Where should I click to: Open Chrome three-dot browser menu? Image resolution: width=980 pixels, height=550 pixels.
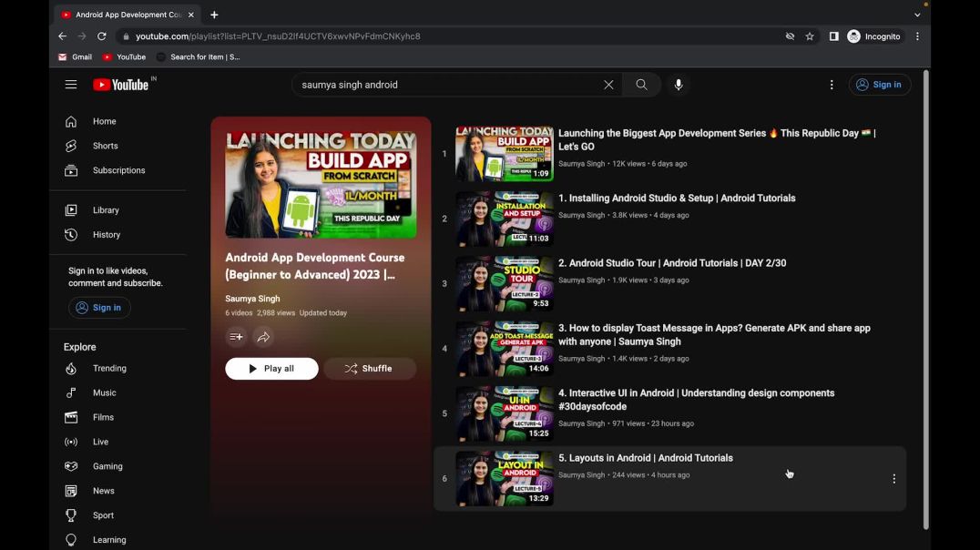coord(917,36)
